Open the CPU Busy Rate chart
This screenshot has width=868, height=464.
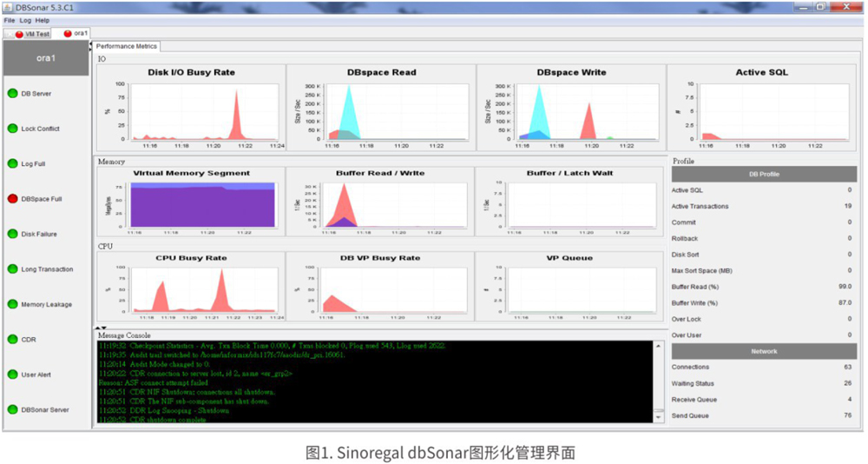tap(191, 287)
